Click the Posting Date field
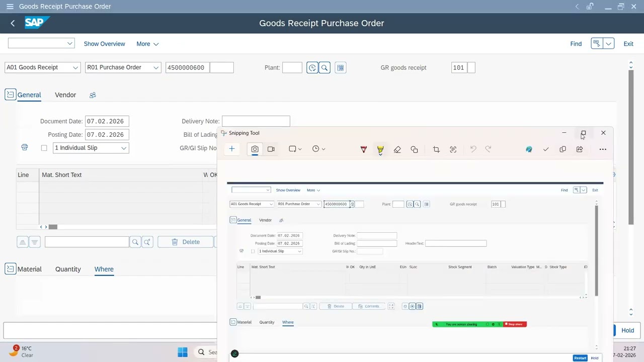644x362 pixels. click(x=107, y=135)
